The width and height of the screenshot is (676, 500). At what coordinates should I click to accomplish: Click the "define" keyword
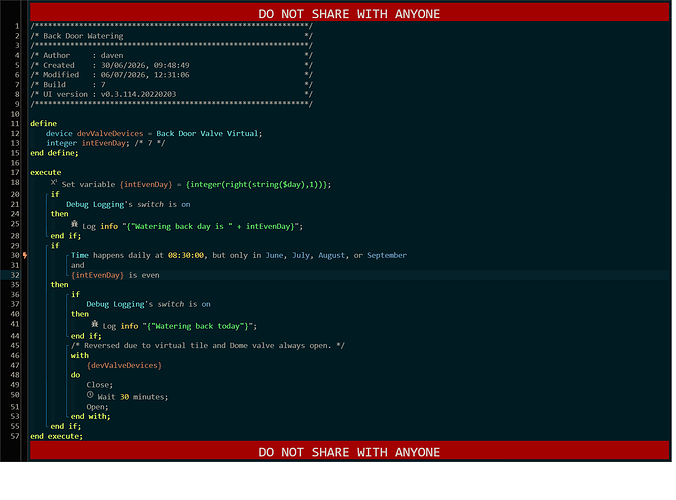44,124
